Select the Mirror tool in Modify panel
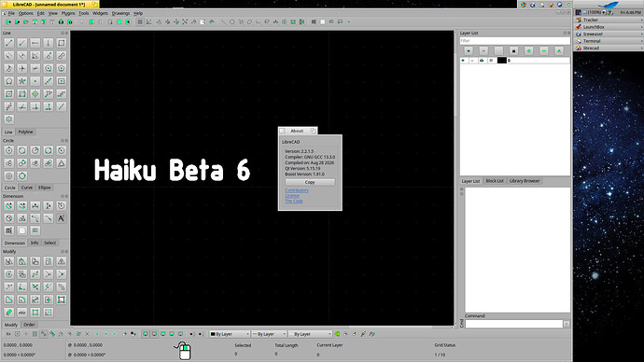This screenshot has width=644, height=362. click(62, 261)
